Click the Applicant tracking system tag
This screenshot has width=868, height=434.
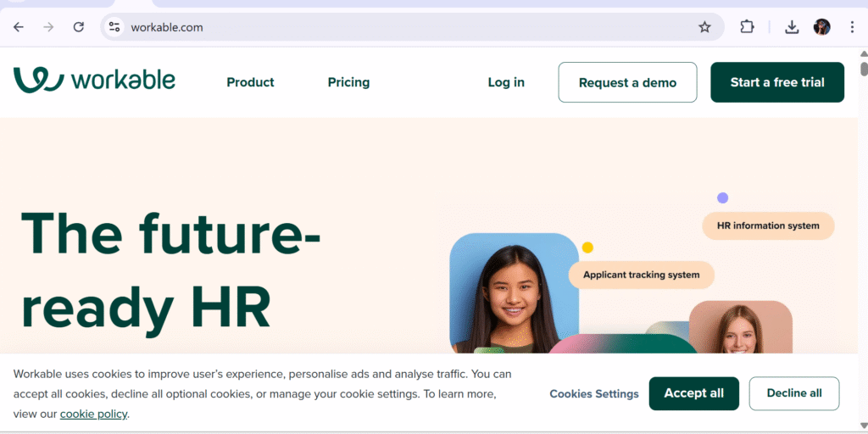point(641,275)
